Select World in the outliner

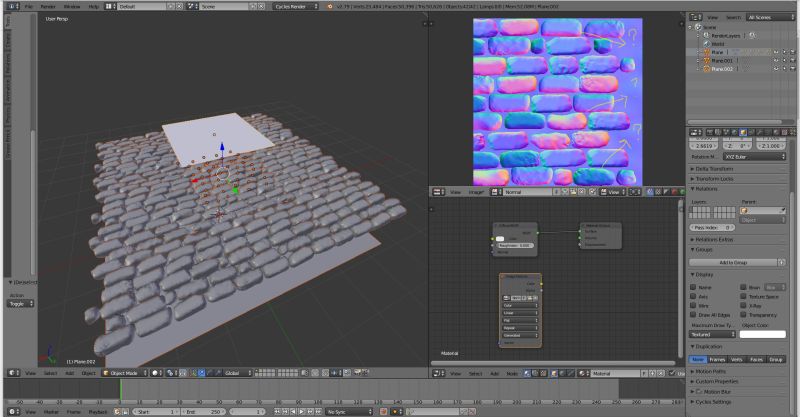[718, 44]
